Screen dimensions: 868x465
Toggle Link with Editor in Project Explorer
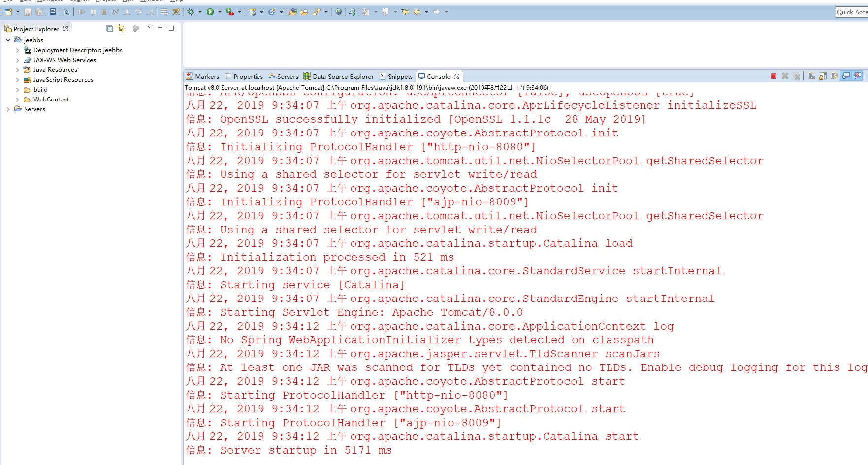tap(121, 29)
